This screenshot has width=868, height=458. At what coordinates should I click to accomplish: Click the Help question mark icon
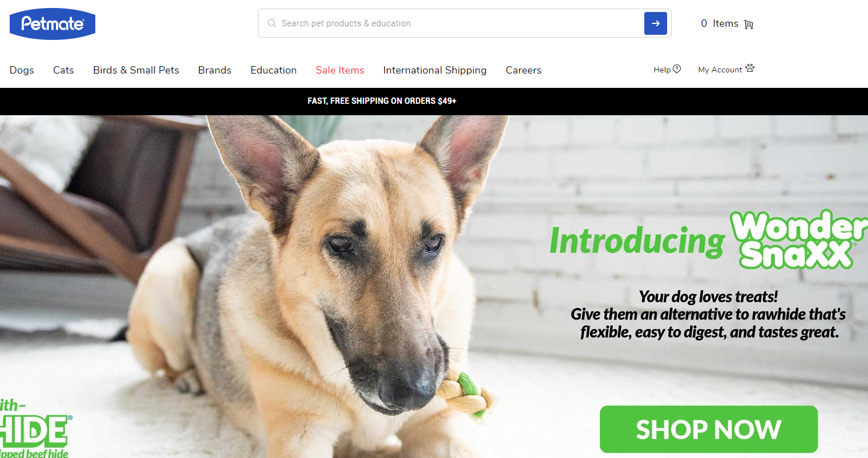click(x=677, y=69)
